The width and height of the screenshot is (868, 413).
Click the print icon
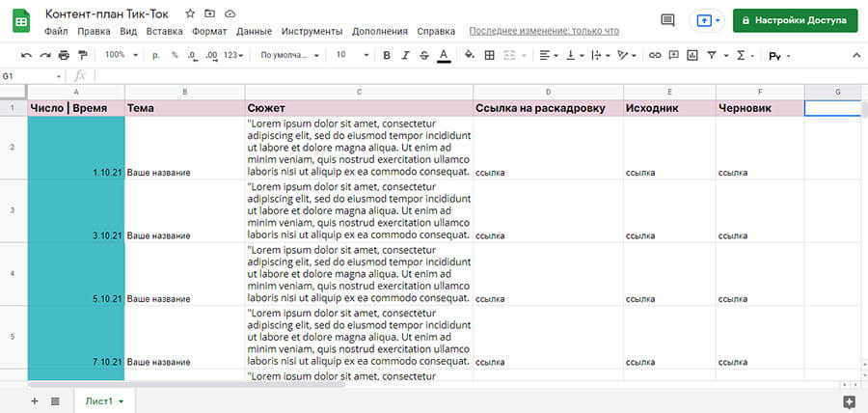tap(64, 55)
